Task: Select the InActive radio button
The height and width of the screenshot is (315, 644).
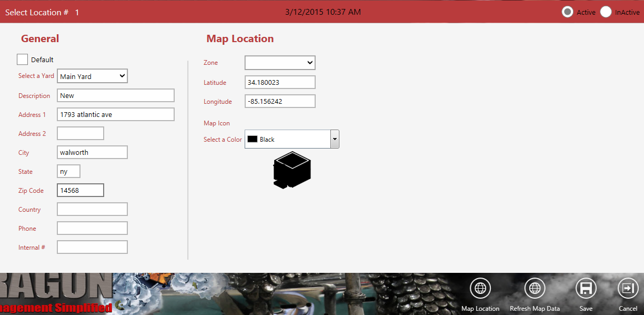Action: [606, 12]
